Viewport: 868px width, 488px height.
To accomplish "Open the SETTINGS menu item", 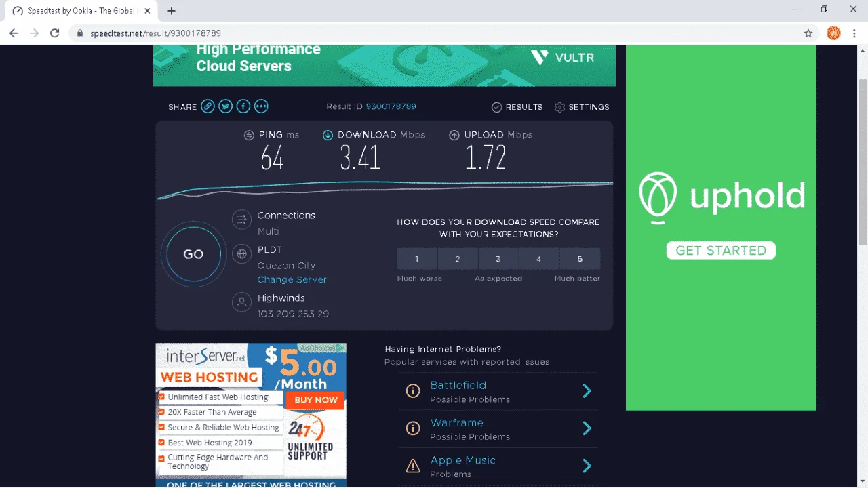I will pyautogui.click(x=589, y=107).
